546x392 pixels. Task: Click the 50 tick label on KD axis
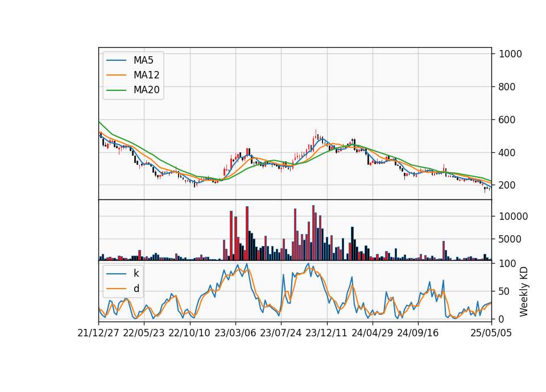coord(504,291)
